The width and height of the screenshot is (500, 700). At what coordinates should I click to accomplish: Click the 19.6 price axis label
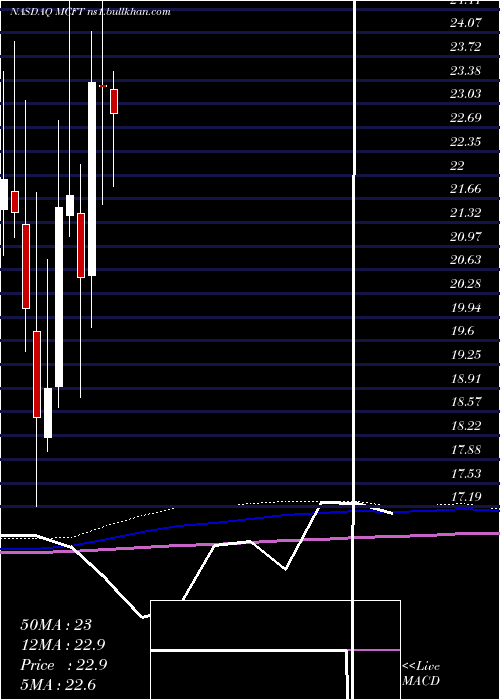[x=462, y=331]
